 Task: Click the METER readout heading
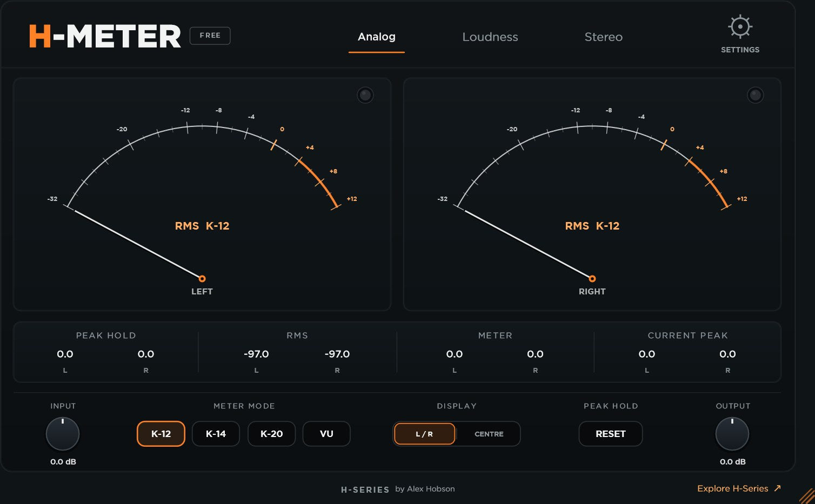495,335
